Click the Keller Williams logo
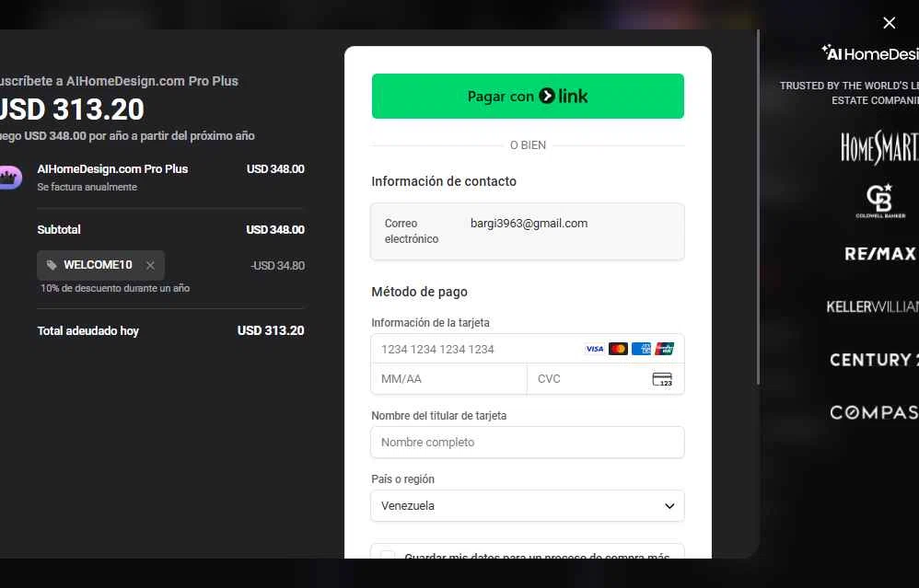The height and width of the screenshot is (588, 919). (873, 307)
